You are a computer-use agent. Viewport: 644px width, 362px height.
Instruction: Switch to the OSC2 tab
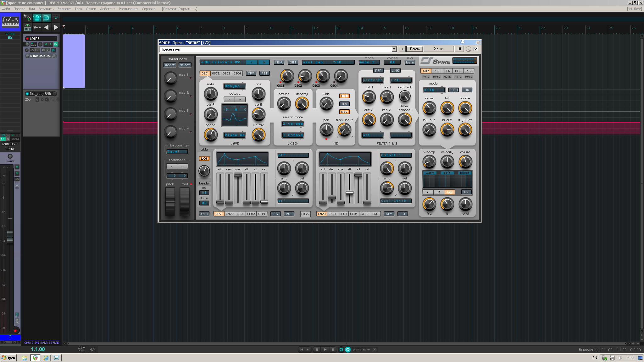[216, 74]
